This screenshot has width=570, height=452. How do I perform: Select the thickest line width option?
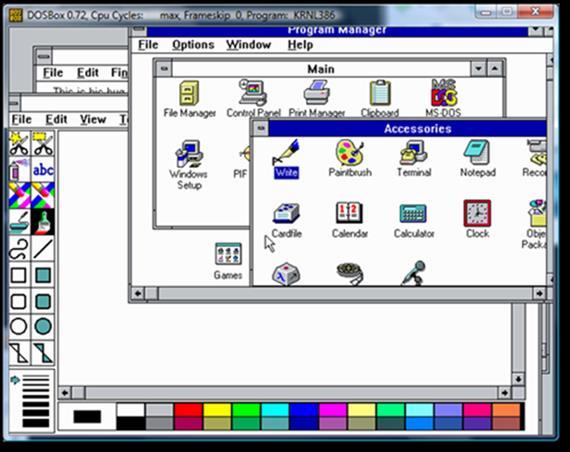(36, 423)
